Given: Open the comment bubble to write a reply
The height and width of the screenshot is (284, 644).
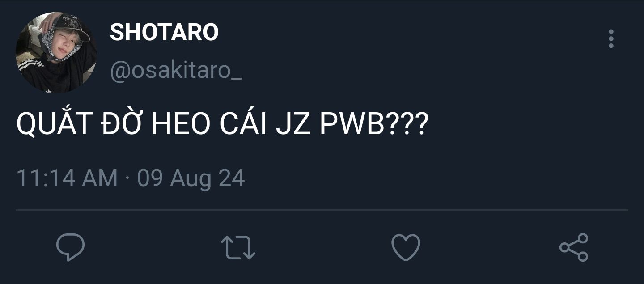Looking at the screenshot, I should coord(70,247).
